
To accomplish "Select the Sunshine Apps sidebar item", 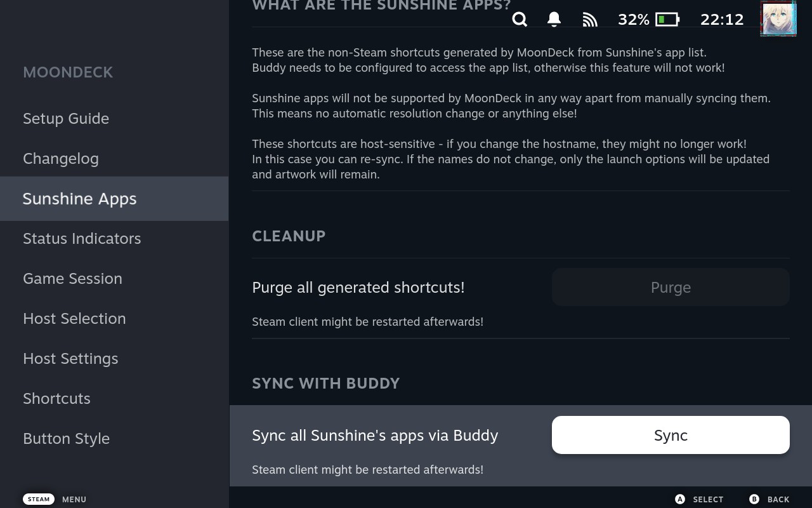I will [x=80, y=199].
